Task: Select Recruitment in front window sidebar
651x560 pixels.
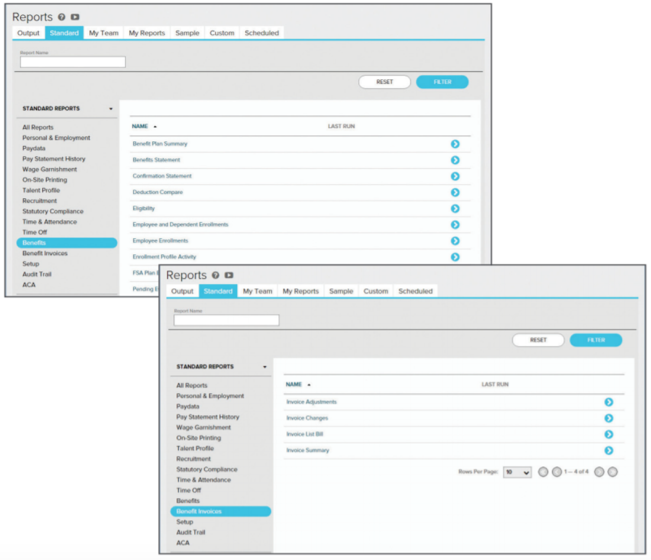Action: (193, 459)
